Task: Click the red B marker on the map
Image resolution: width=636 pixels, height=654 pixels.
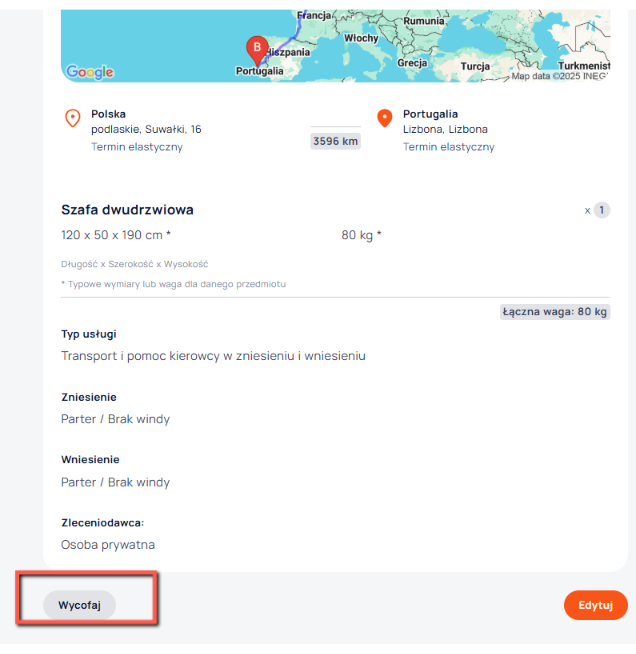Action: 257,48
